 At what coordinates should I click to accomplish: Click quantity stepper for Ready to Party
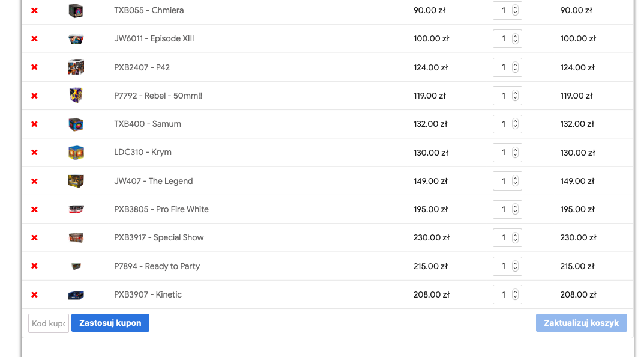(x=515, y=266)
